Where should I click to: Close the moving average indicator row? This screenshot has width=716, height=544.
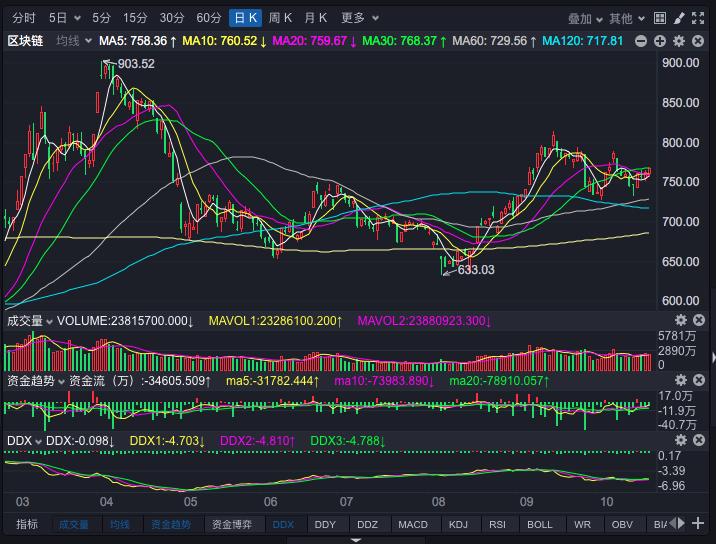click(698, 42)
